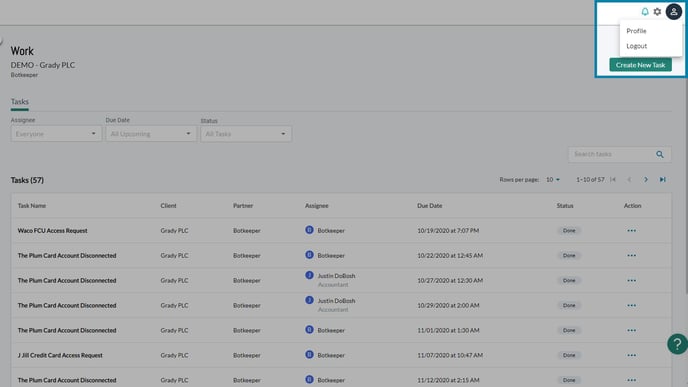Screen dimensions: 688x387
Task: Open actions menu for the 11/01/2020 task
Action: point(631,330)
